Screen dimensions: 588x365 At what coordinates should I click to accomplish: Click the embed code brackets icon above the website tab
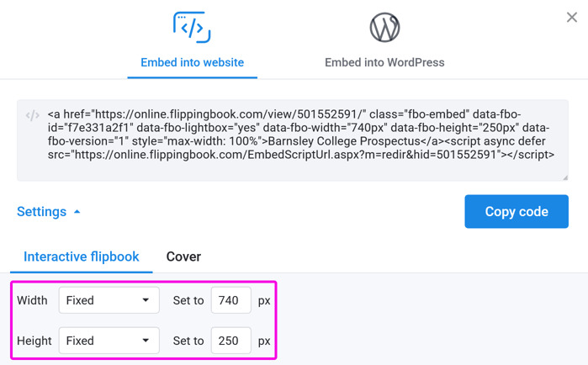192,28
